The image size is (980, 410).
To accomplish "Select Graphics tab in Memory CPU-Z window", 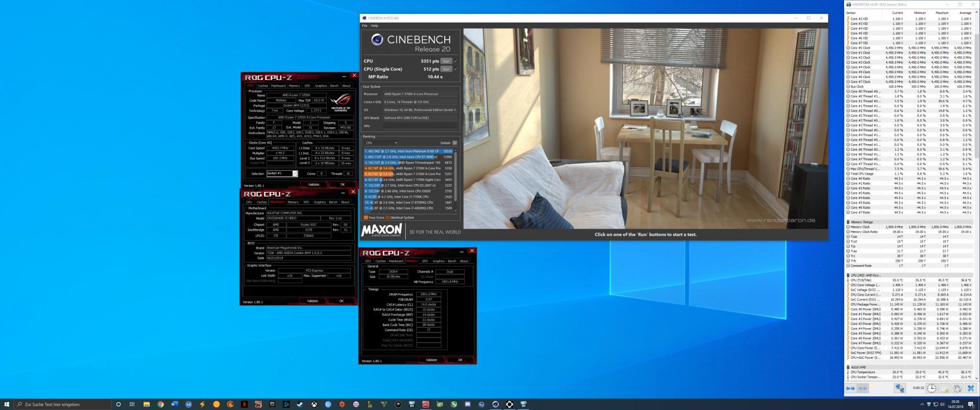I will [x=438, y=261].
